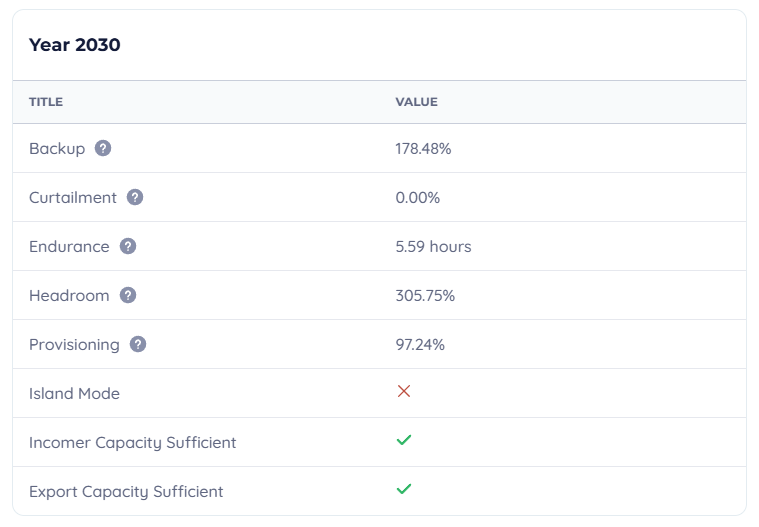This screenshot has width=759, height=527.
Task: Click the red X for Island Mode
Action: (x=404, y=392)
